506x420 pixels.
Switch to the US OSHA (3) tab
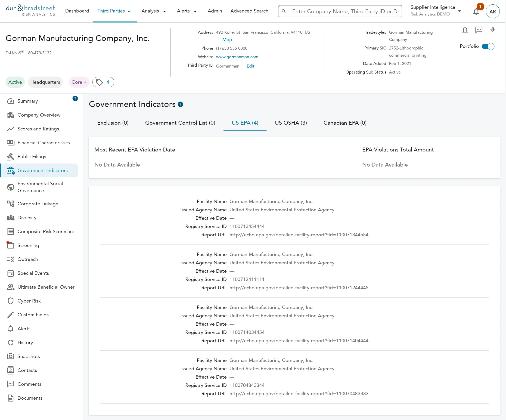[x=291, y=123]
